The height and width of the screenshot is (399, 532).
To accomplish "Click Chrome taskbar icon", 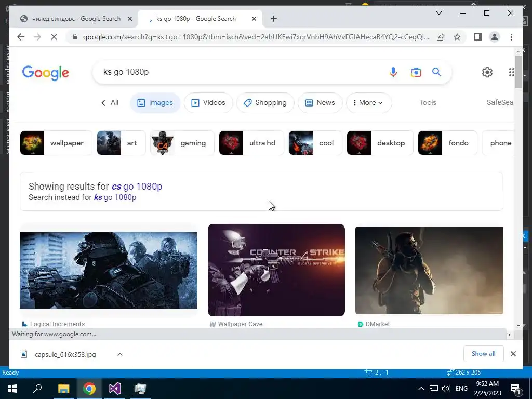I will pyautogui.click(x=89, y=389).
